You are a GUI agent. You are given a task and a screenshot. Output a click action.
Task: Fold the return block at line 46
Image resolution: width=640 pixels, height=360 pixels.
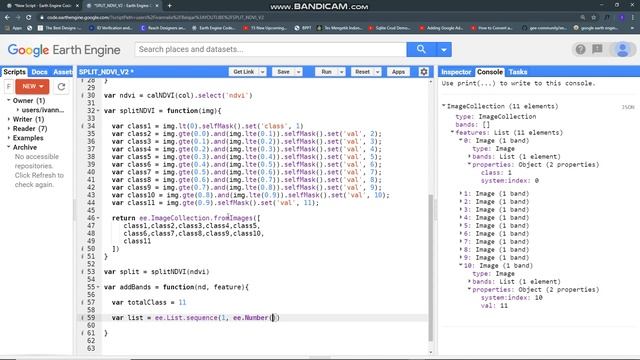98,218
